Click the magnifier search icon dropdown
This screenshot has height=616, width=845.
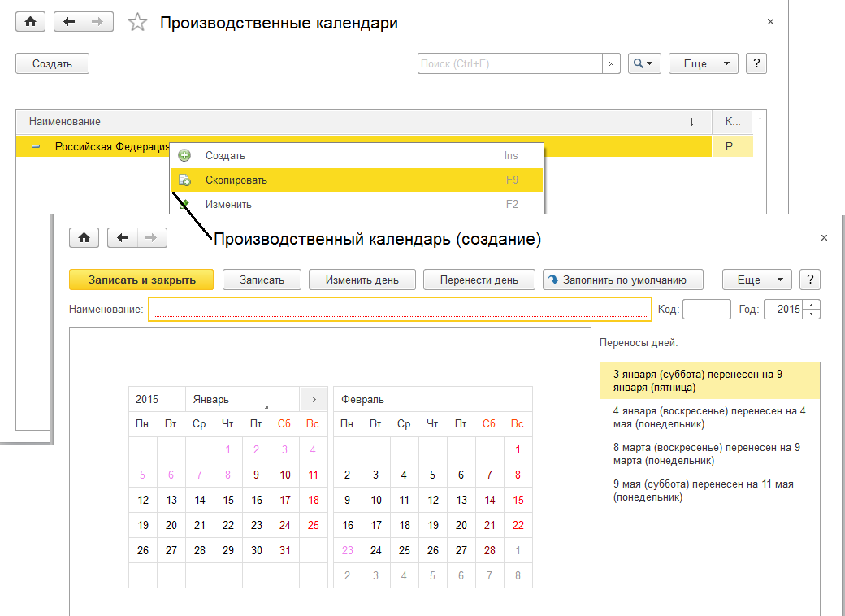(644, 63)
